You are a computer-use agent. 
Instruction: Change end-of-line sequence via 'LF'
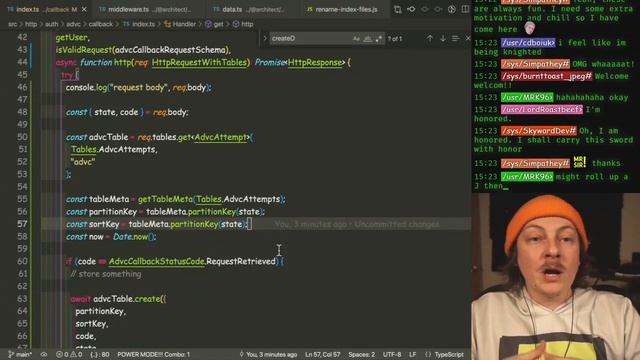413,354
